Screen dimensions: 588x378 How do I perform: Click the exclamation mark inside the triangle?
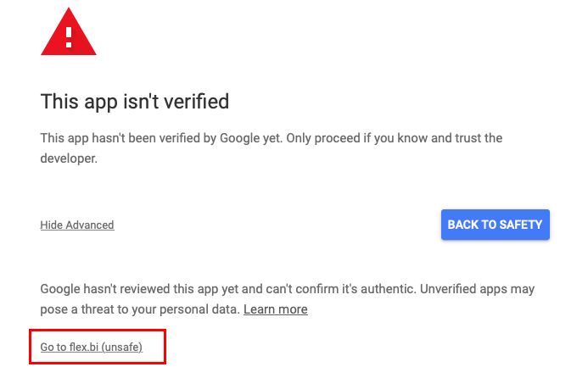pos(69,36)
